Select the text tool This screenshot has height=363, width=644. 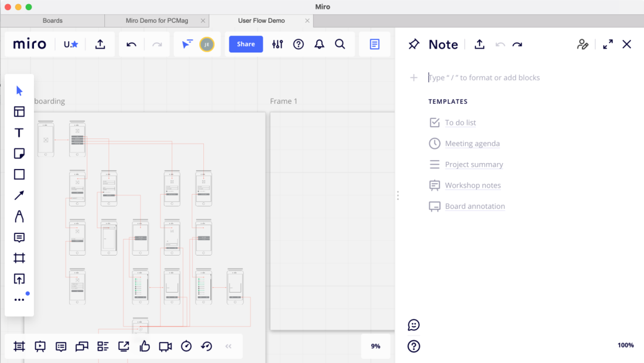tap(19, 133)
